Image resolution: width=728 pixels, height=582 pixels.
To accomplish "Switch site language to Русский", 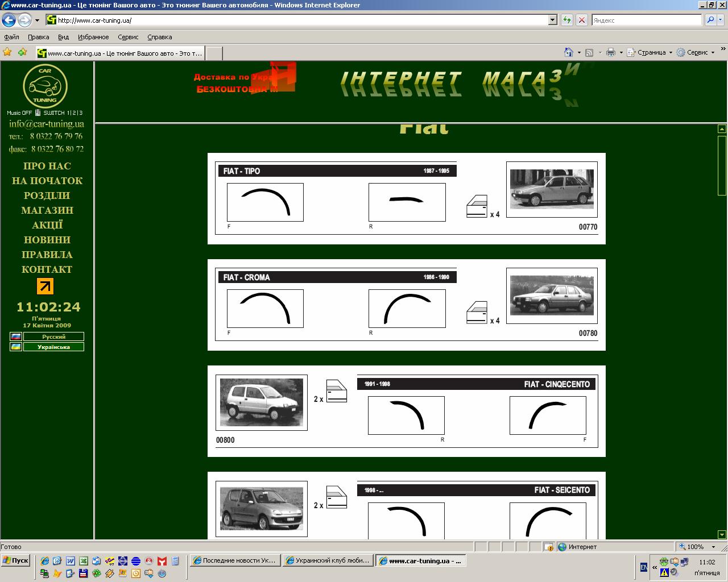I will point(53,336).
